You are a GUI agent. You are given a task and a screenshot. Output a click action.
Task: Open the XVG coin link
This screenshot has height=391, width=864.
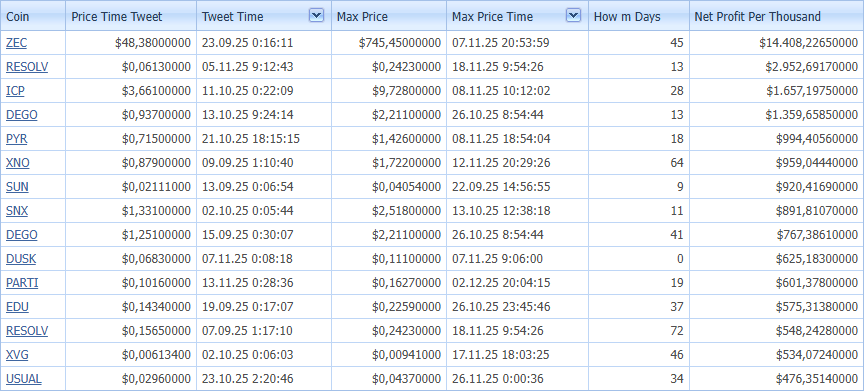pyautogui.click(x=17, y=355)
